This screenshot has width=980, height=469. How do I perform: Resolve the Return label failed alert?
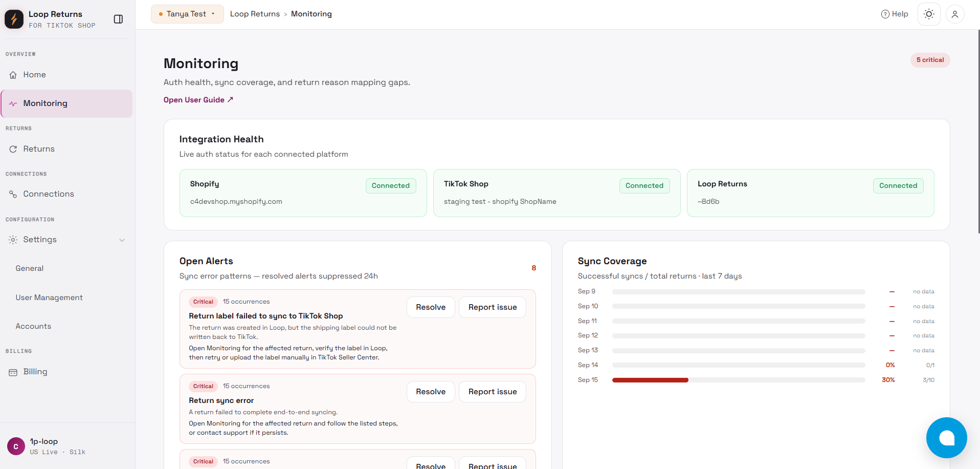point(431,307)
